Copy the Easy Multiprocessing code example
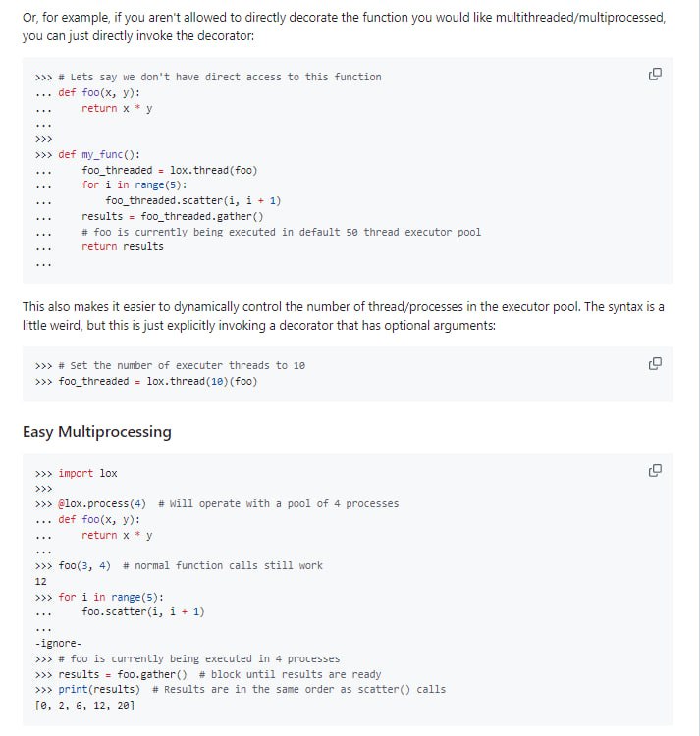This screenshot has width=700, height=736. [655, 471]
